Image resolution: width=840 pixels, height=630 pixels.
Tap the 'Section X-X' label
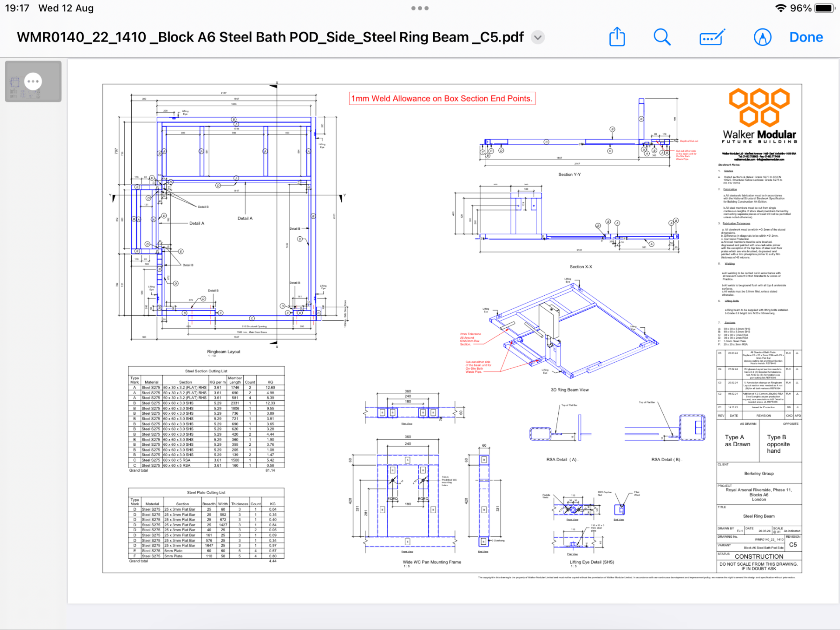(581, 267)
